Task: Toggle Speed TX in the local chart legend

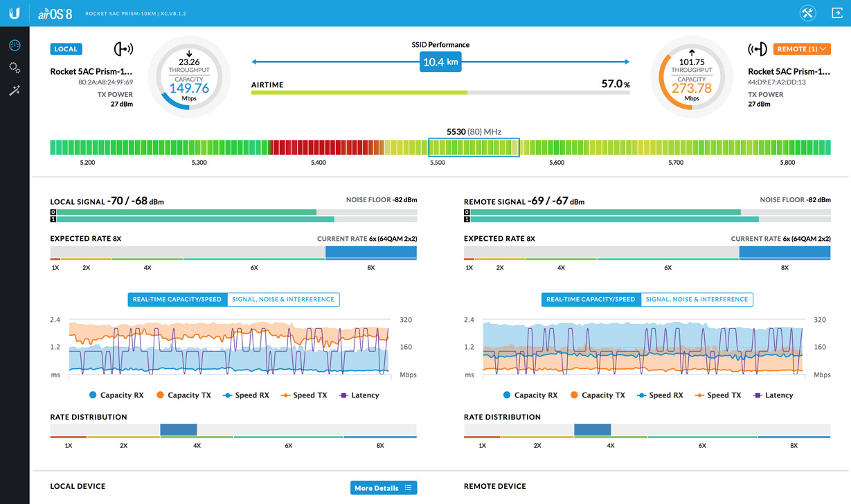Action: tap(303, 395)
